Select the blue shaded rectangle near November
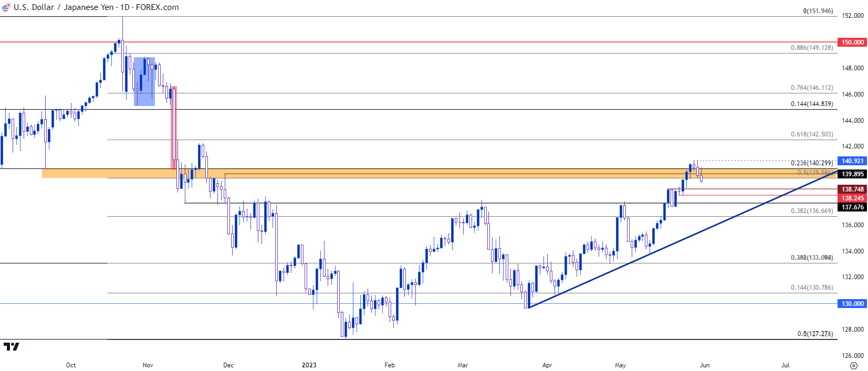The image size is (868, 371). tap(144, 81)
